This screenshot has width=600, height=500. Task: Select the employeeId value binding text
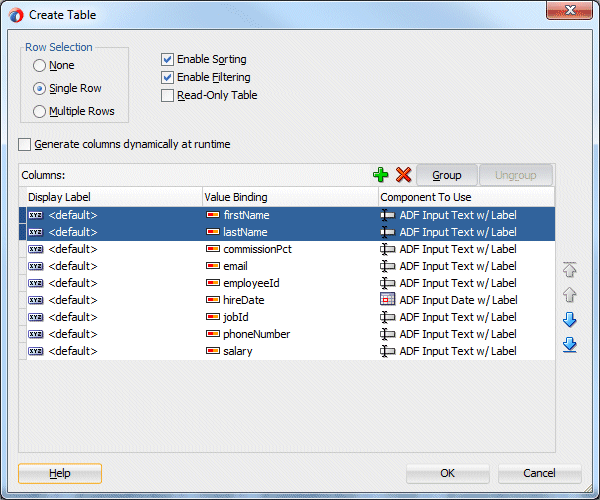251,283
